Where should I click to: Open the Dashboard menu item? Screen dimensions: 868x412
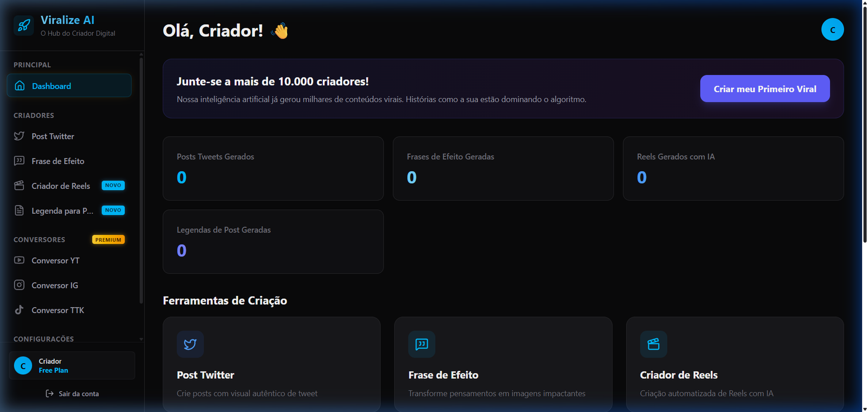pos(69,86)
